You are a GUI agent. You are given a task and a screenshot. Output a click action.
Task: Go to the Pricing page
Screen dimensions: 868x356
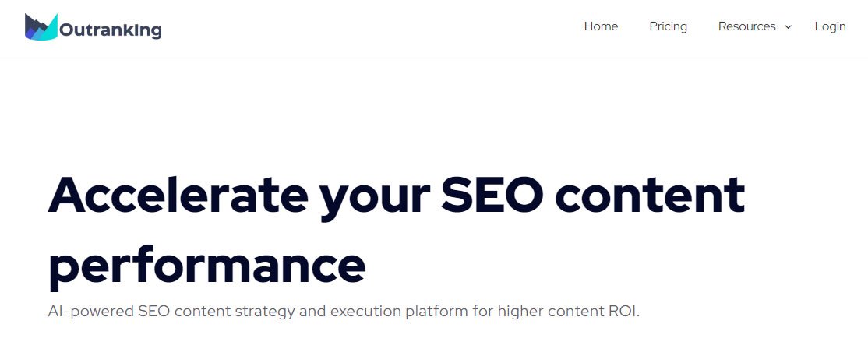(x=668, y=26)
